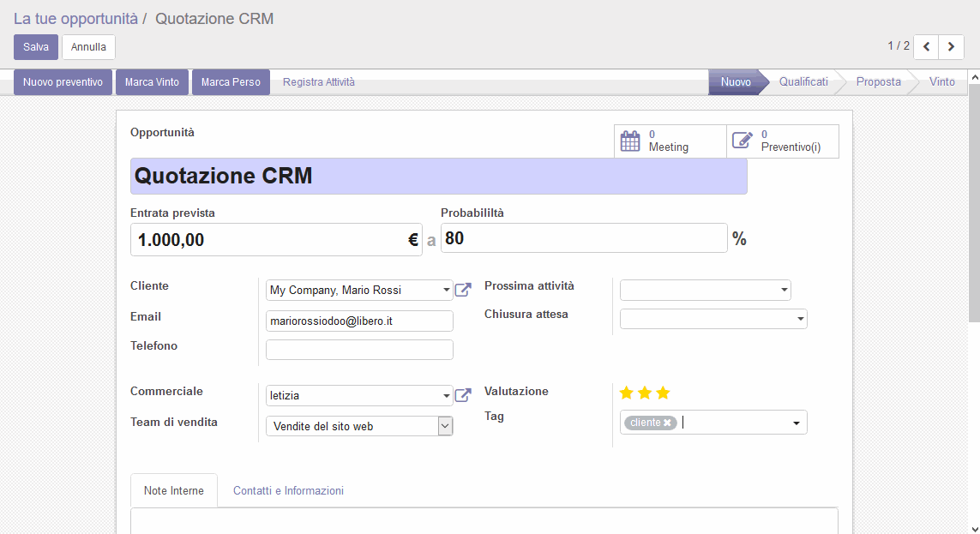Go to previous record arrow
980x534 pixels.
[926, 46]
